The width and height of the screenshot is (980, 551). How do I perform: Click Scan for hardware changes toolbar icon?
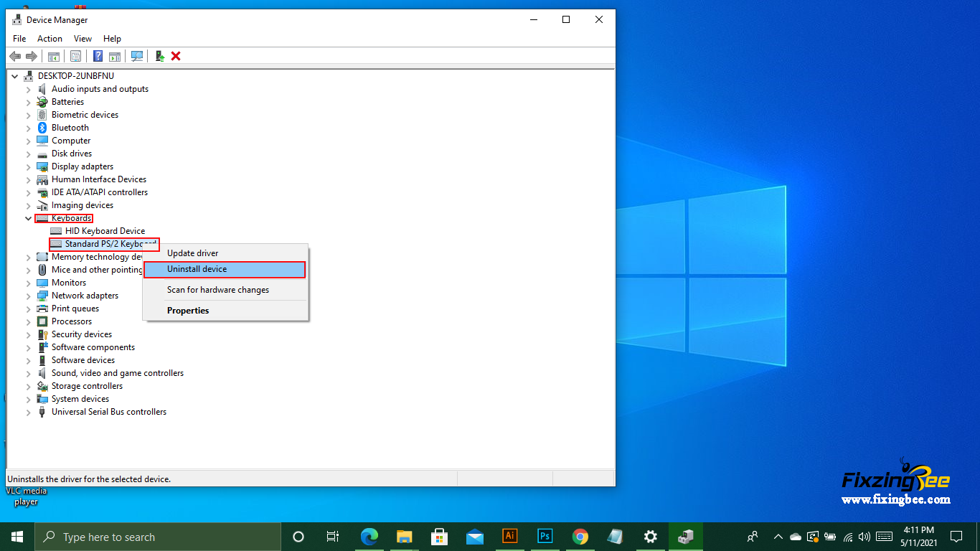137,56
